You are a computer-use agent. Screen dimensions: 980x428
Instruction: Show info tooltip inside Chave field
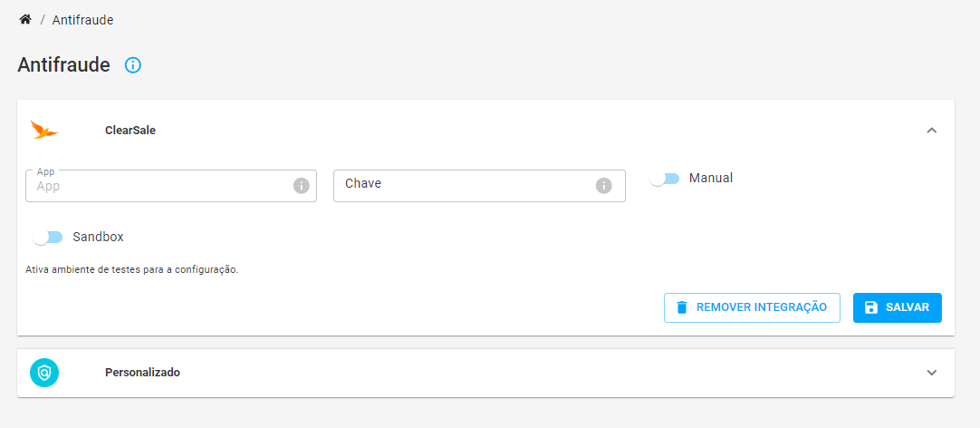pyautogui.click(x=603, y=186)
